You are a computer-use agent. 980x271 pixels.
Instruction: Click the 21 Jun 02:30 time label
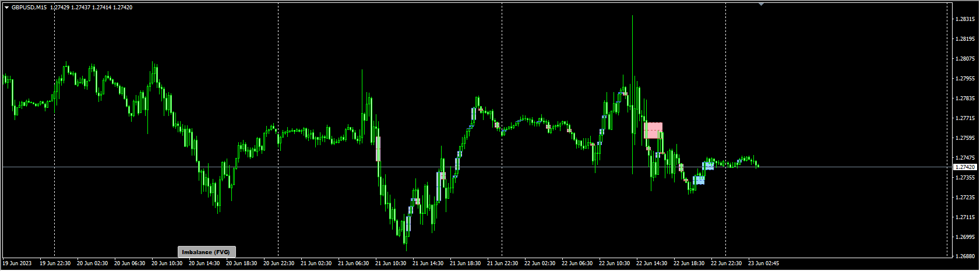(316, 263)
